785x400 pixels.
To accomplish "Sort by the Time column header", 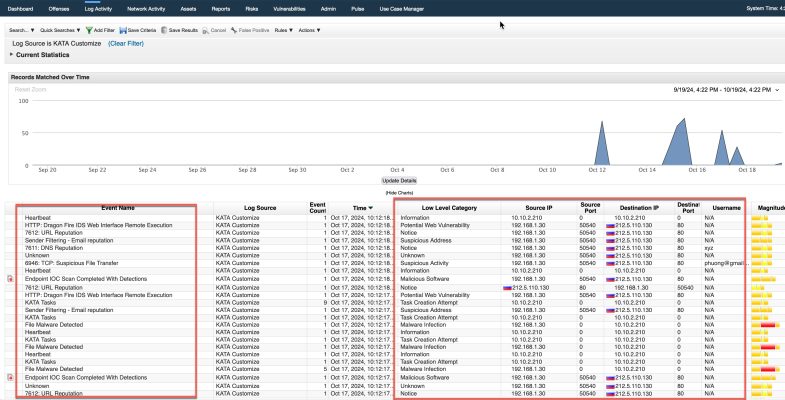I will 362,208.
